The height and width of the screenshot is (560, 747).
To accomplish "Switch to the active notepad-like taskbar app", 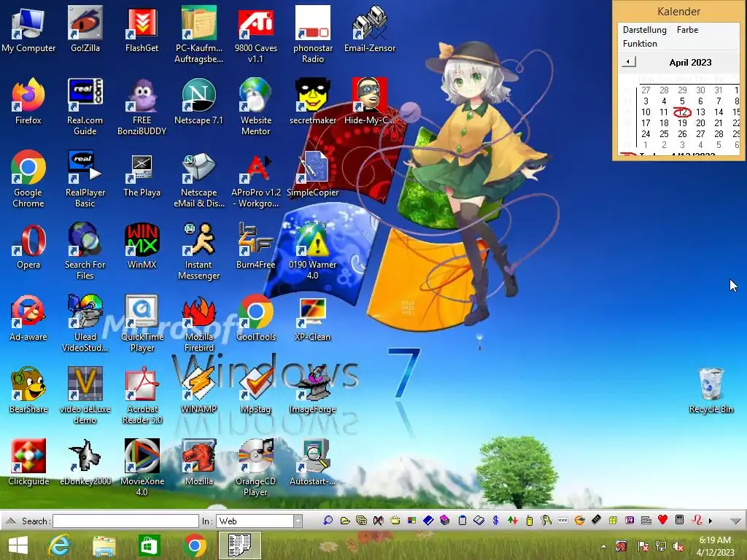I will (x=239, y=545).
